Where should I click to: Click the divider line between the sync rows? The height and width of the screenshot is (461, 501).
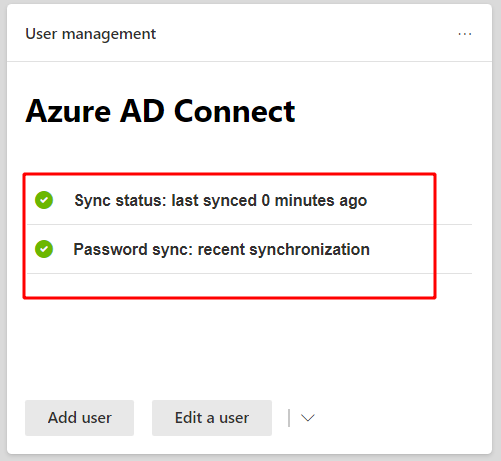click(249, 225)
